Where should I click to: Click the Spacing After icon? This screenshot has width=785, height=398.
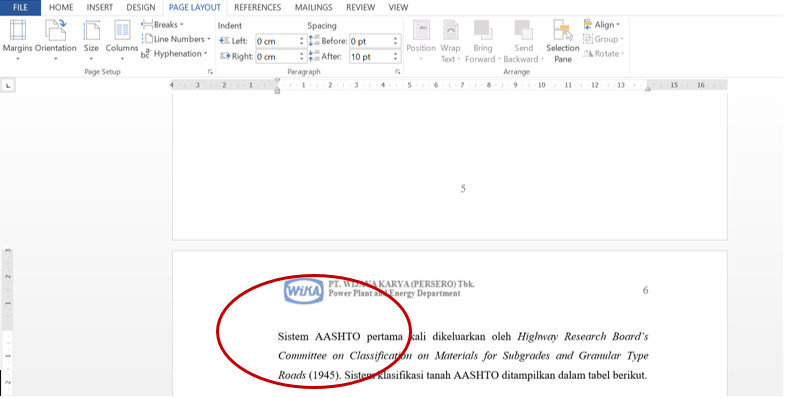click(x=314, y=57)
